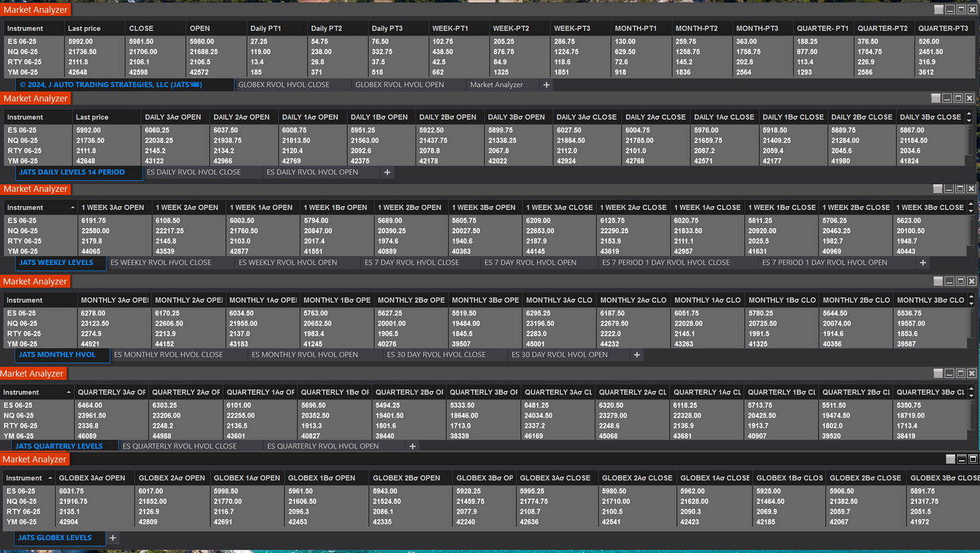Click the DAILY 3Aσ OPEN column header
The height and width of the screenshot is (553, 980).
click(x=176, y=117)
